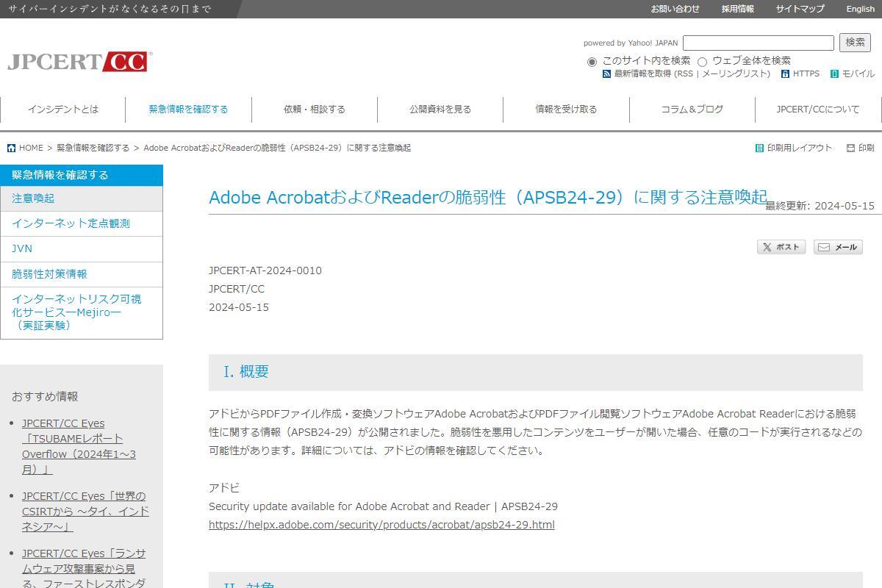Click the Security update available text line
This screenshot has height=588, width=882.
click(383, 506)
